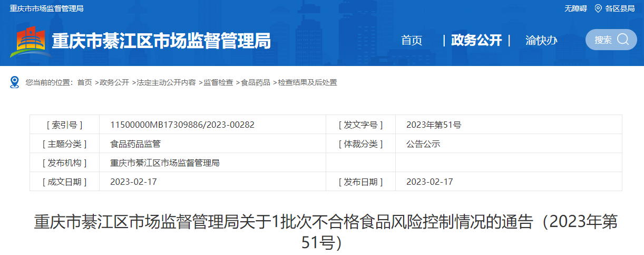Open the 各区县局 district bureaus dropdown
Image resolution: width=644 pixels, height=255 pixels.
[x=620, y=8]
